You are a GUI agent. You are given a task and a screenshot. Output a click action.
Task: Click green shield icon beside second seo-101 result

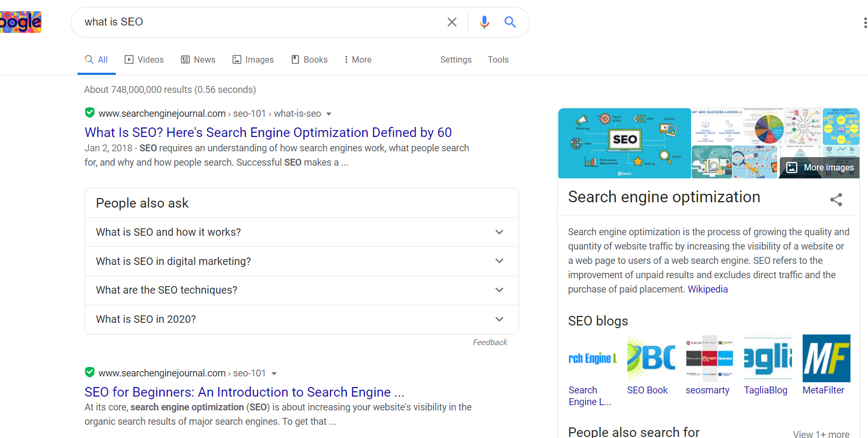[90, 372]
